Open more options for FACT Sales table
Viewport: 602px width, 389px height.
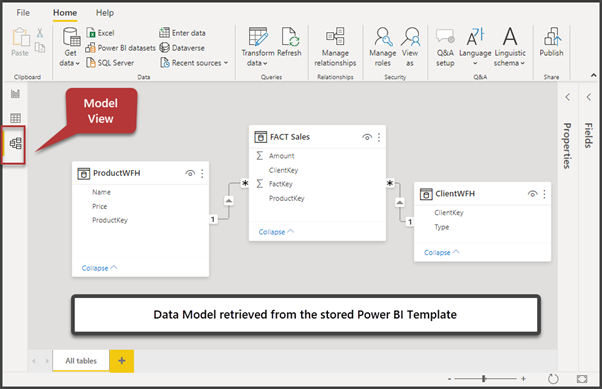(379, 137)
